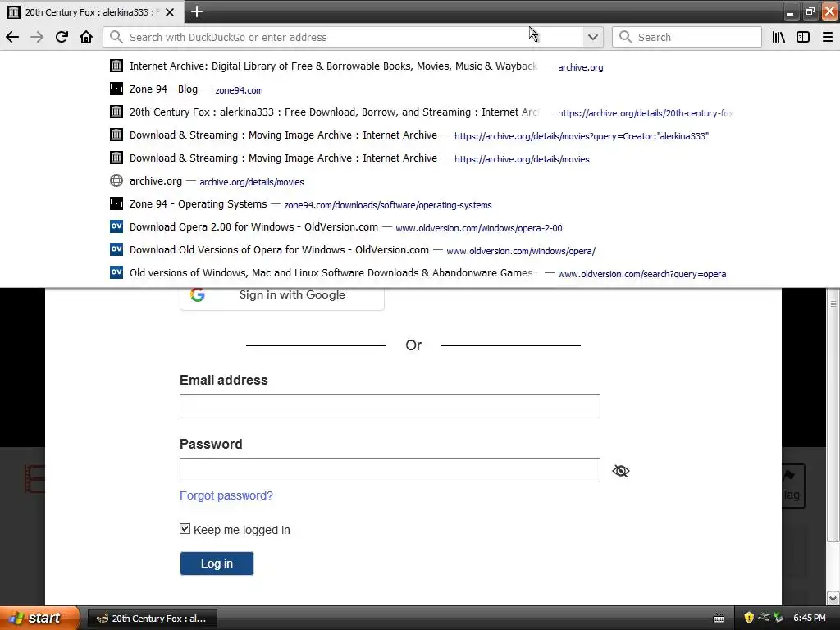The width and height of the screenshot is (840, 630).
Task: Click the Email address input field
Action: [390, 406]
